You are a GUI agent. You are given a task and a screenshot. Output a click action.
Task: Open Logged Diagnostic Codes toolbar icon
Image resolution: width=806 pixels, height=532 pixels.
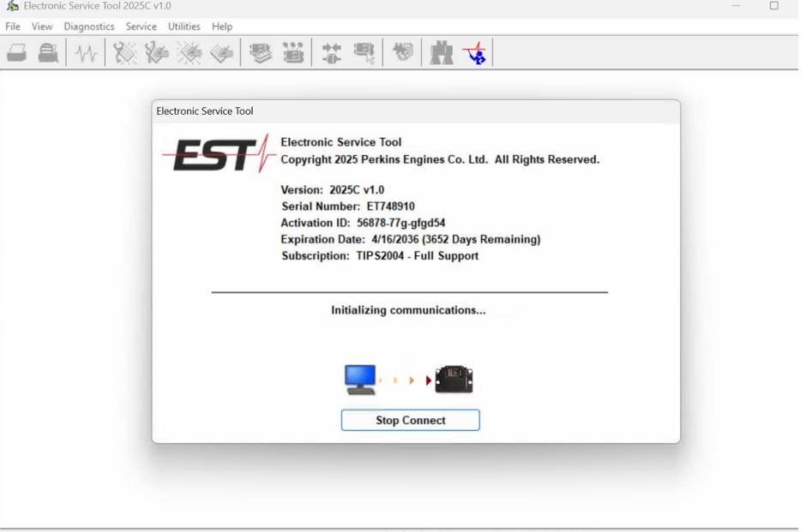pos(157,53)
